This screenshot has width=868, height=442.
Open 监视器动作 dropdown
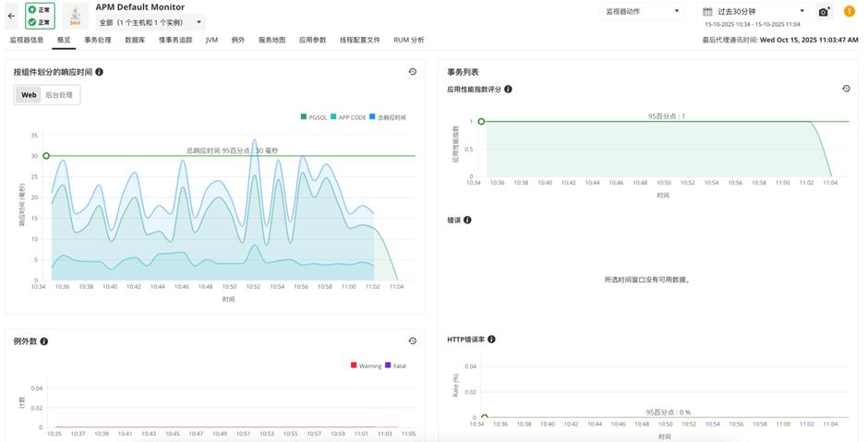coord(642,12)
